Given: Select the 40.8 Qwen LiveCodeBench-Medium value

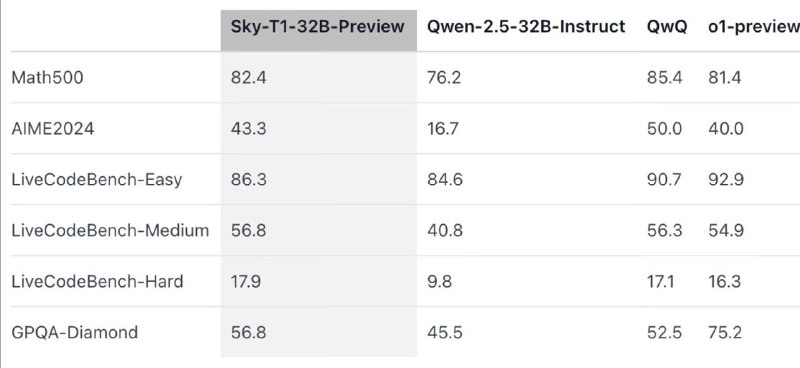Looking at the screenshot, I should (445, 231).
